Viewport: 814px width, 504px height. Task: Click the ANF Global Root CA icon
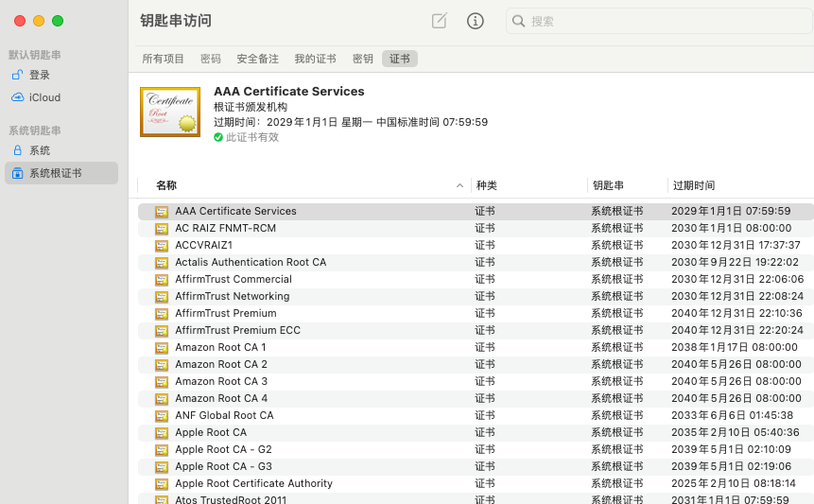pyautogui.click(x=162, y=416)
